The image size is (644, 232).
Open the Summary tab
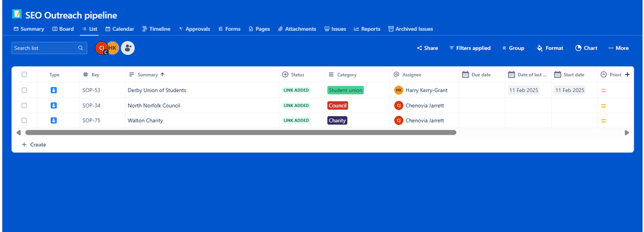tap(29, 29)
